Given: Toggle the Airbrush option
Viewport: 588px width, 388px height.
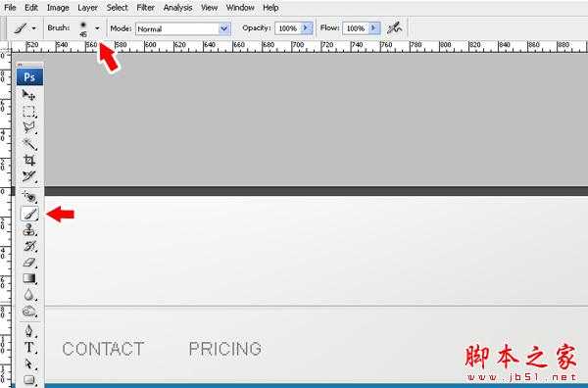Looking at the screenshot, I should (395, 27).
